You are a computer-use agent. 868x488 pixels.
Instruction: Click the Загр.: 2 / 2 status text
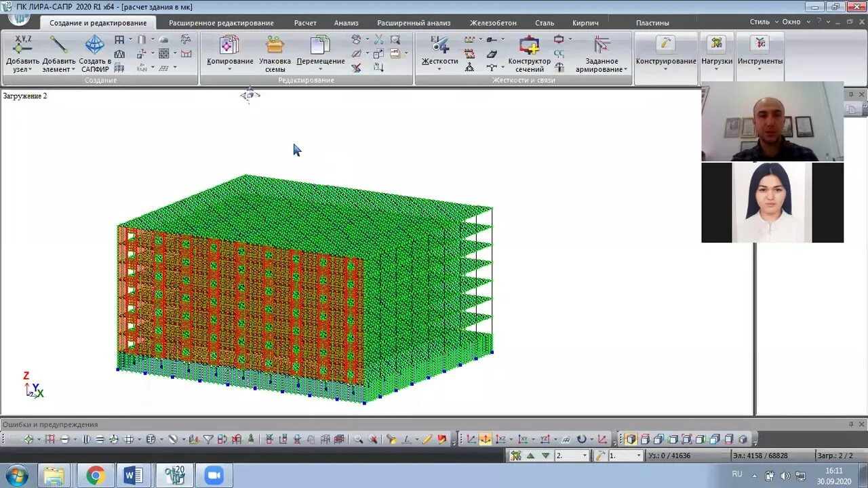click(835, 455)
